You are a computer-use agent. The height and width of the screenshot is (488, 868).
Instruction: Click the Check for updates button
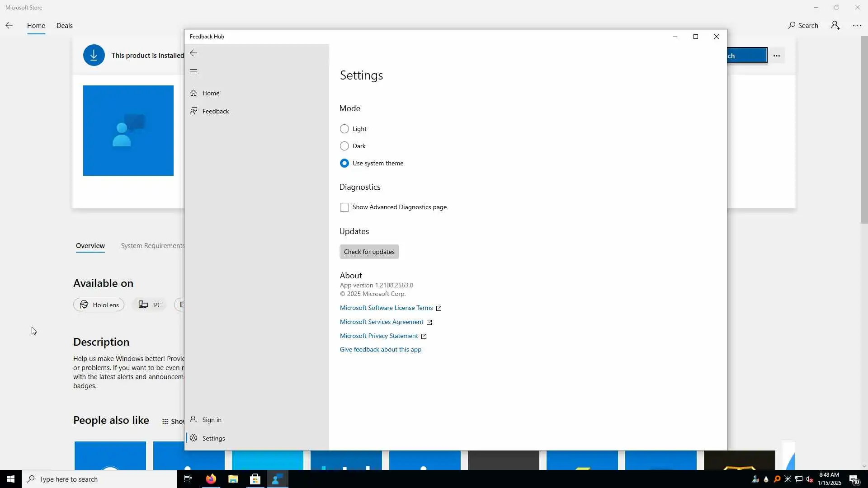tap(369, 252)
